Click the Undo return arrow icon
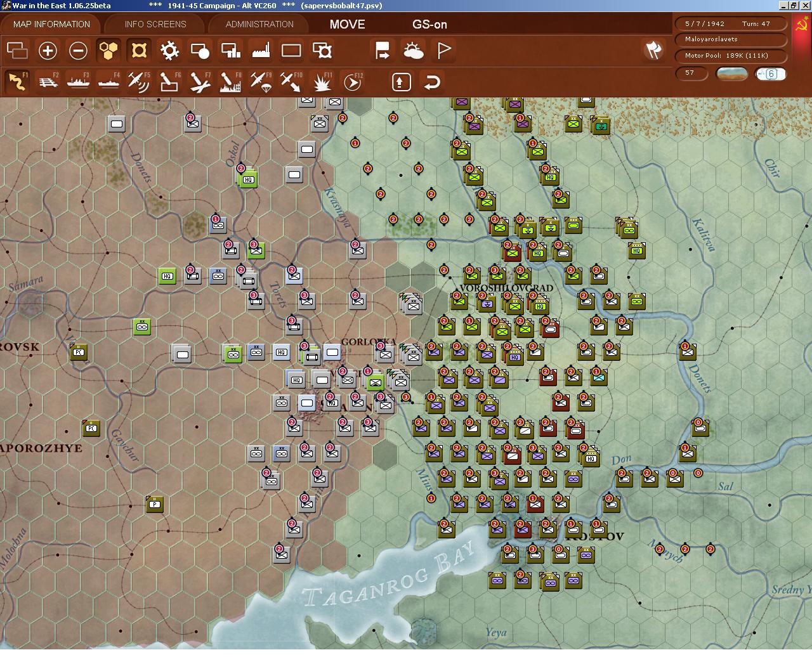Image resolution: width=812 pixels, height=657 pixels. [x=432, y=82]
